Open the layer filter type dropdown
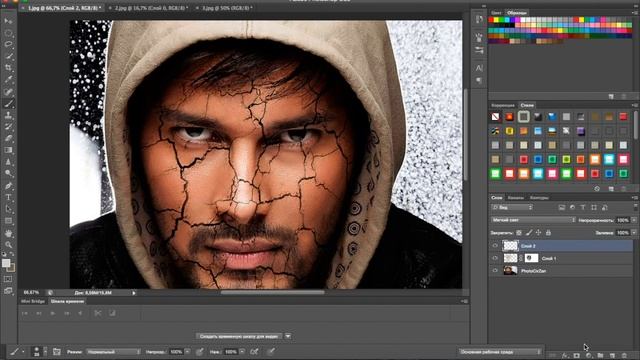Viewport: 640px width, 360px height. coord(512,208)
